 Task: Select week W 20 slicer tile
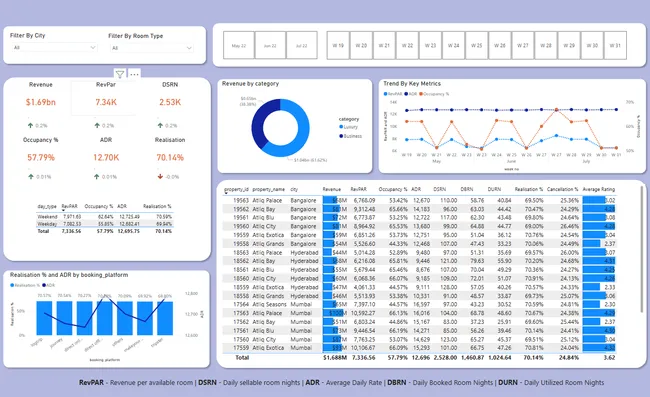click(x=361, y=45)
